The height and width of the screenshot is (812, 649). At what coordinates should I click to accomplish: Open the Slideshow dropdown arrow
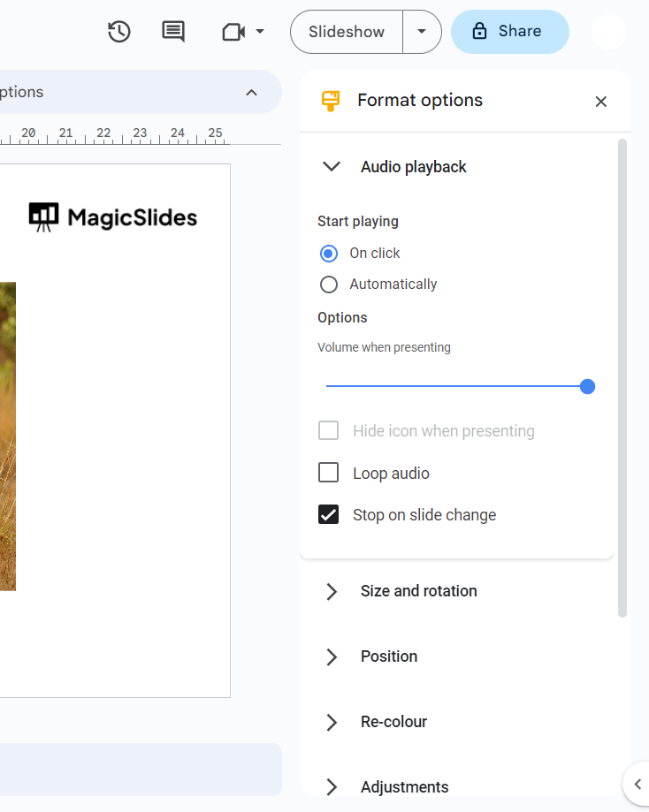point(422,32)
